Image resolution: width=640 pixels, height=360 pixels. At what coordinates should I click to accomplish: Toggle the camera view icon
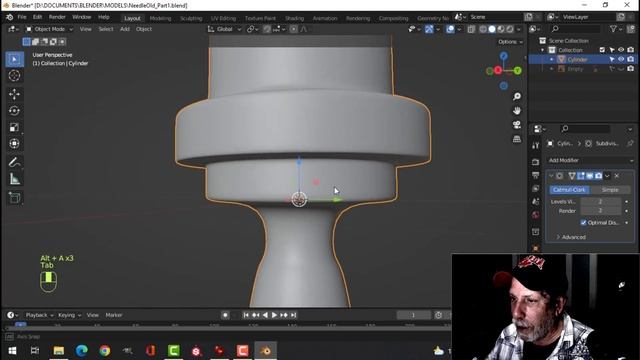(517, 125)
